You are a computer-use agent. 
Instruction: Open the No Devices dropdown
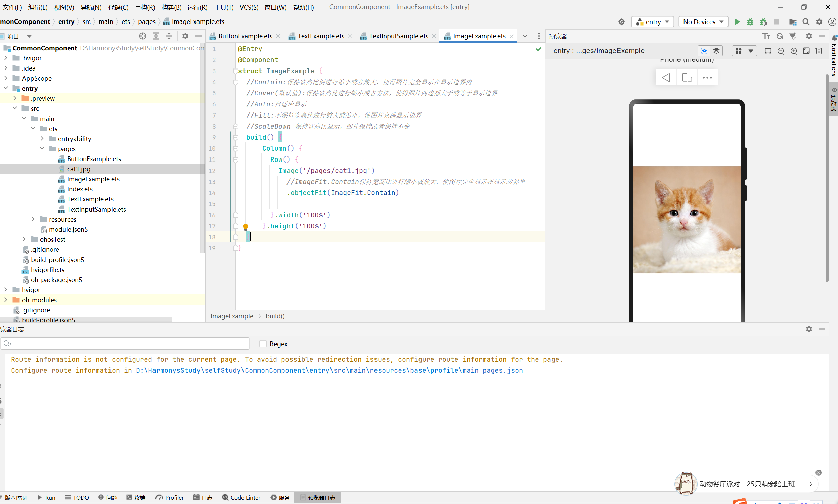pos(703,22)
